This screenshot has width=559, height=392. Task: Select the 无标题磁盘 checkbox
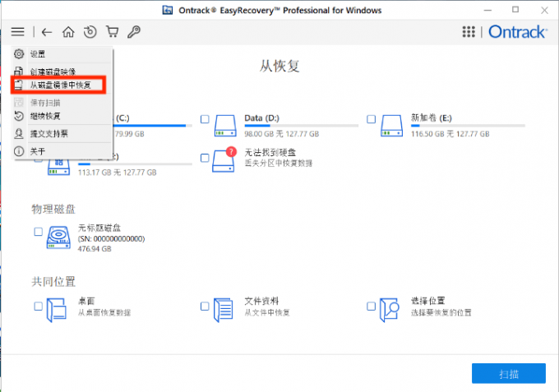38,232
